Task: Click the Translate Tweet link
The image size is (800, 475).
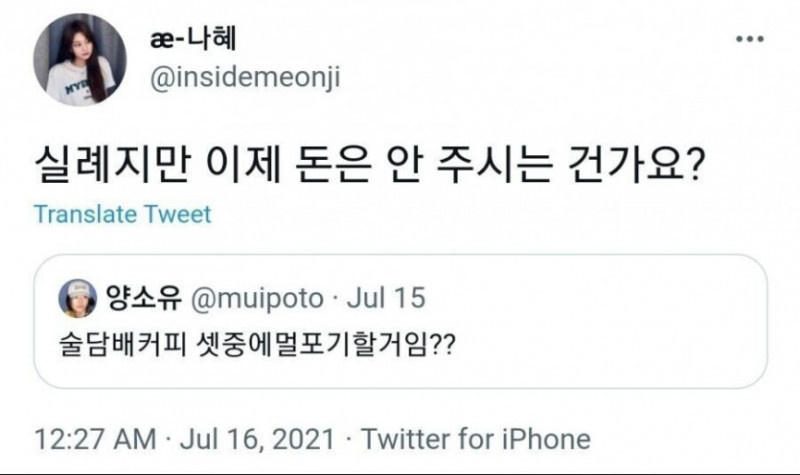Action: tap(122, 214)
